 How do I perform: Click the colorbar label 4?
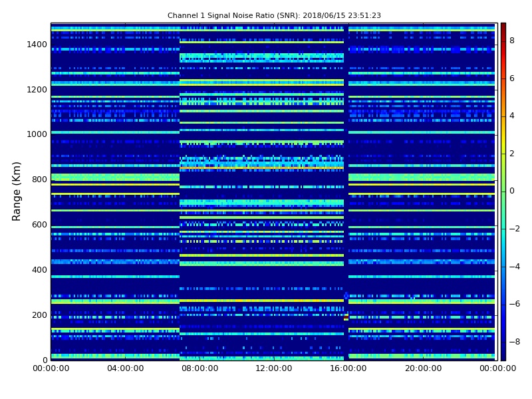(512, 116)
